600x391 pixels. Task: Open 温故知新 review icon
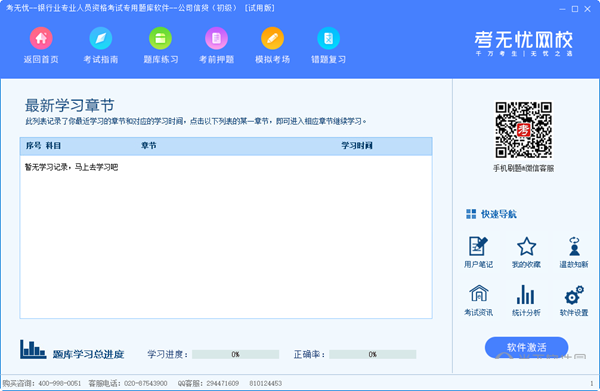[x=574, y=246]
